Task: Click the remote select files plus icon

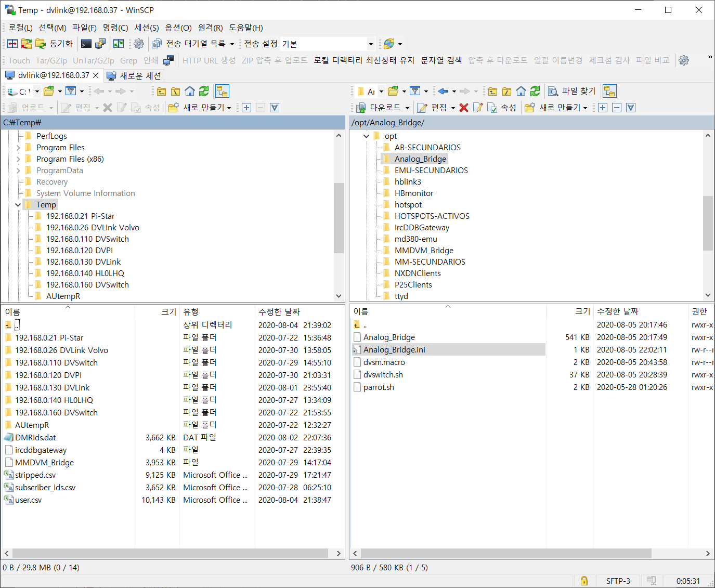Action: [603, 108]
